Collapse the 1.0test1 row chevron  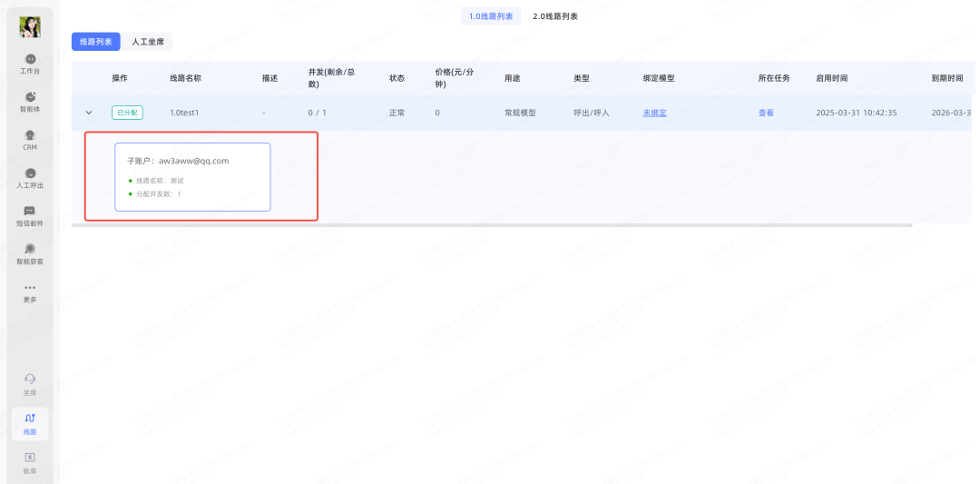(89, 113)
